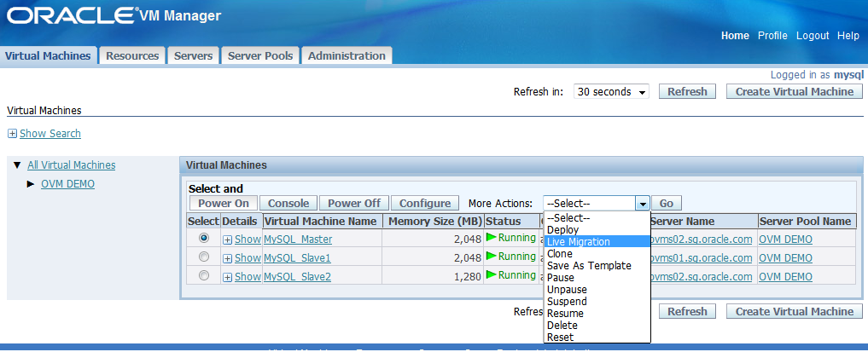Click Show link in MySQL_Slave2 row
The width and height of the screenshot is (868, 352).
[x=248, y=277]
